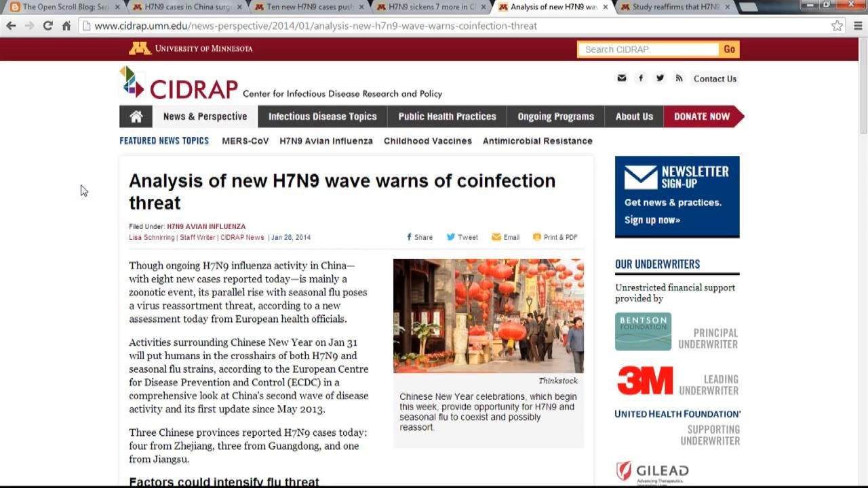Open the CIDRAP Facebook icon
The height and width of the screenshot is (488, 868).
click(641, 79)
